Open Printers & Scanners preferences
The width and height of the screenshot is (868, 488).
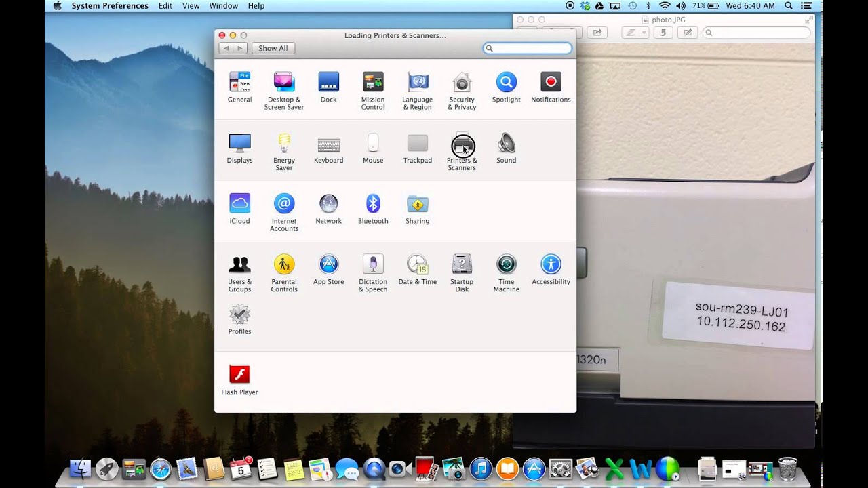pyautogui.click(x=462, y=152)
